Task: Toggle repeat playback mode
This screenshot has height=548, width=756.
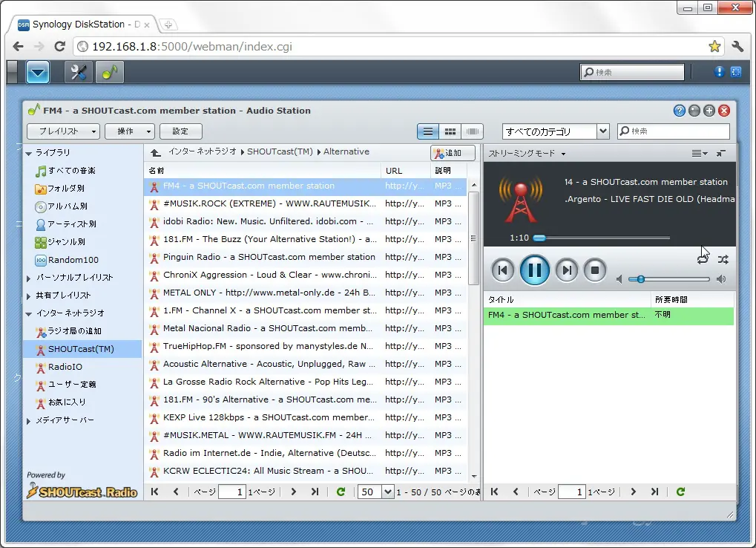Action: tap(703, 260)
